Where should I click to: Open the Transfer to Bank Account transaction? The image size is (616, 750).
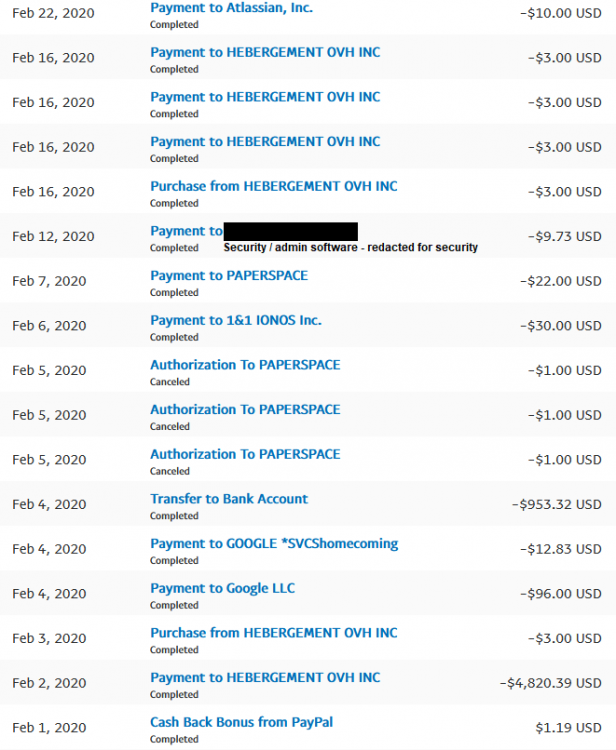229,499
